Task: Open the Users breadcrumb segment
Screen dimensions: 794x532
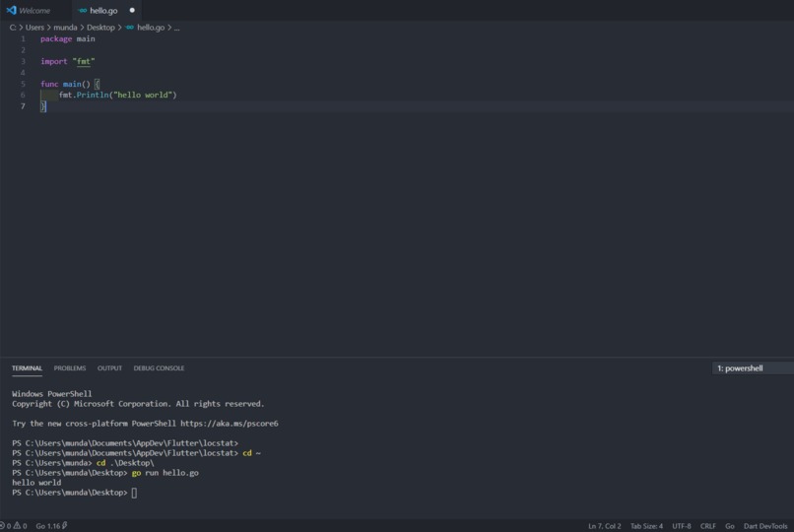Action: click(x=34, y=28)
